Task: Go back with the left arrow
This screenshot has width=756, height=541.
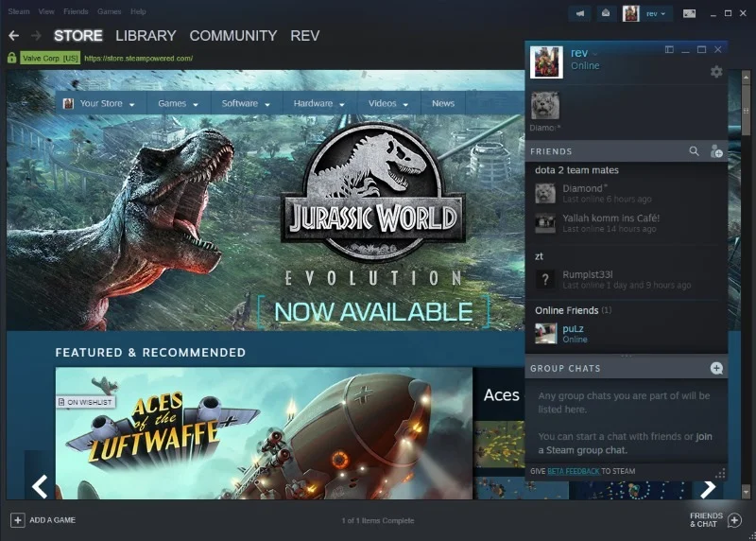Action: 14,36
